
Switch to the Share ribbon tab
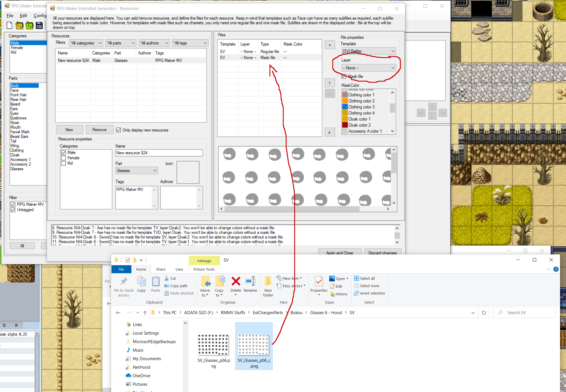tap(161, 269)
